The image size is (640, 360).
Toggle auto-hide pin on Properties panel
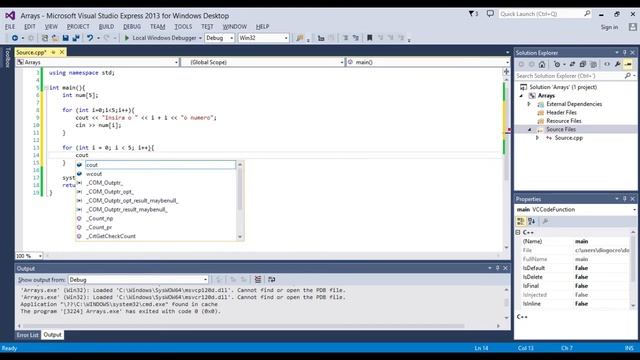tap(624, 199)
